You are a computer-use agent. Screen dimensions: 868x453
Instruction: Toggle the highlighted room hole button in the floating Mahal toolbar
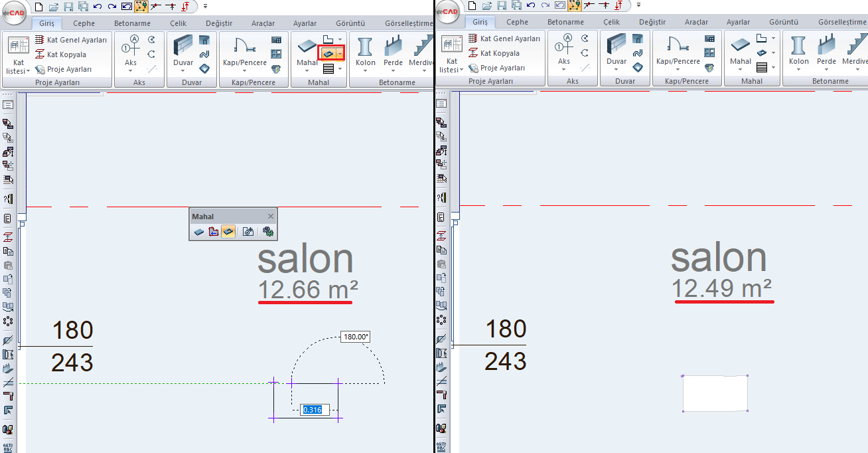tap(228, 232)
